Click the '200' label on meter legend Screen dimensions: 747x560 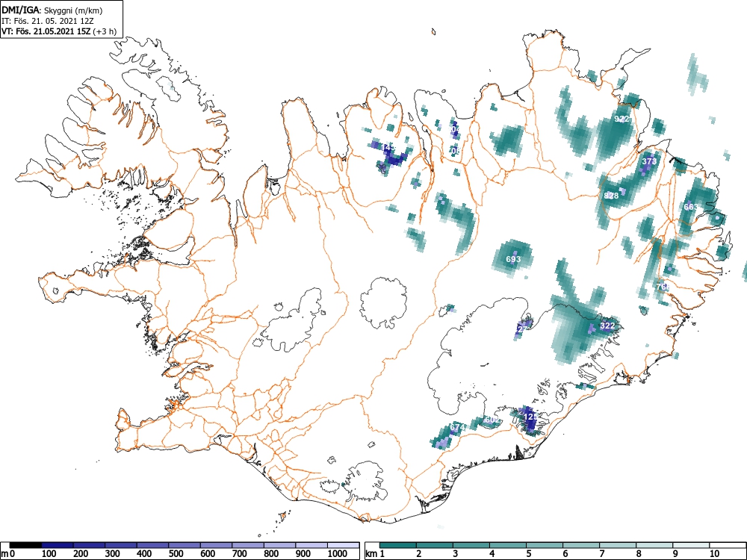pos(81,554)
